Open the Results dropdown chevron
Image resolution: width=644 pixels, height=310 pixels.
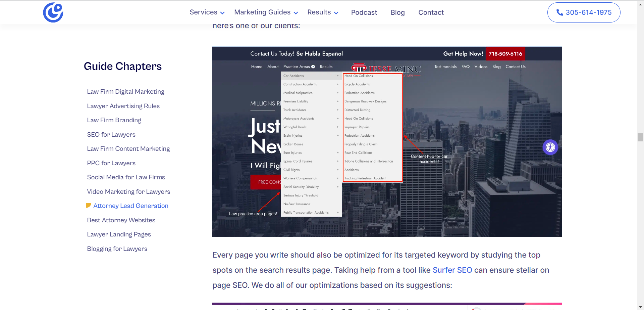point(336,13)
